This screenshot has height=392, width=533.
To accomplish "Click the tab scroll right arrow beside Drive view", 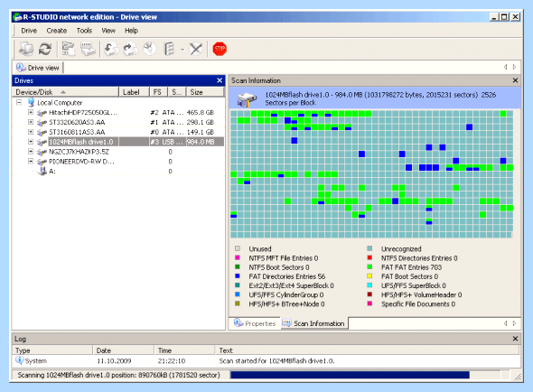I will (514, 67).
